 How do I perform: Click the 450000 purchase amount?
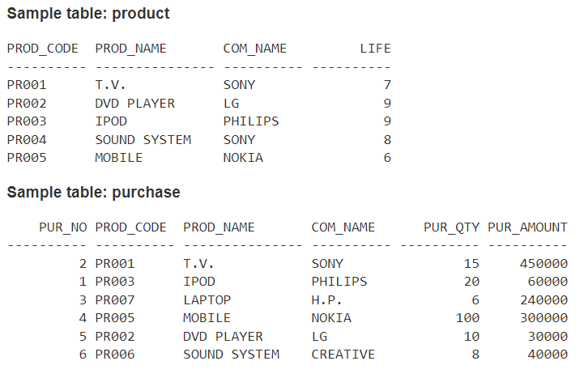[543, 264]
